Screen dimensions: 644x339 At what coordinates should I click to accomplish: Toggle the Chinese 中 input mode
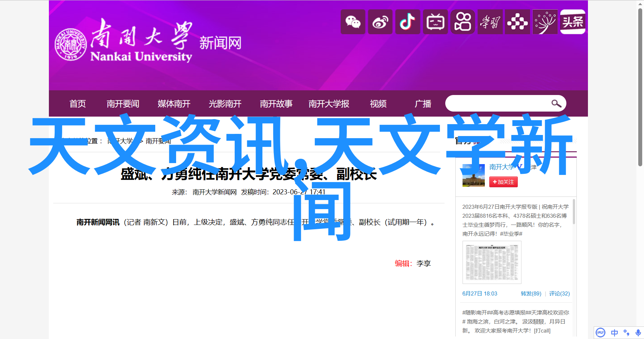tap(615, 333)
